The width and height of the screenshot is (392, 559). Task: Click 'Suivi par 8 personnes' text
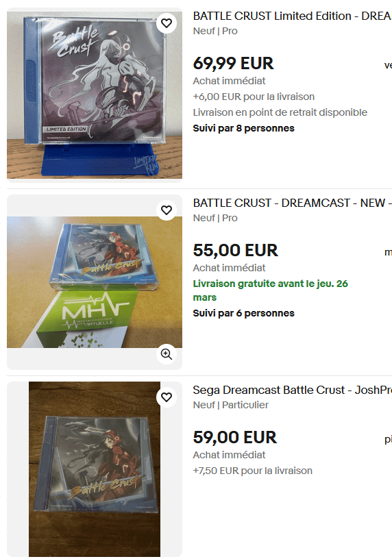[x=243, y=128]
